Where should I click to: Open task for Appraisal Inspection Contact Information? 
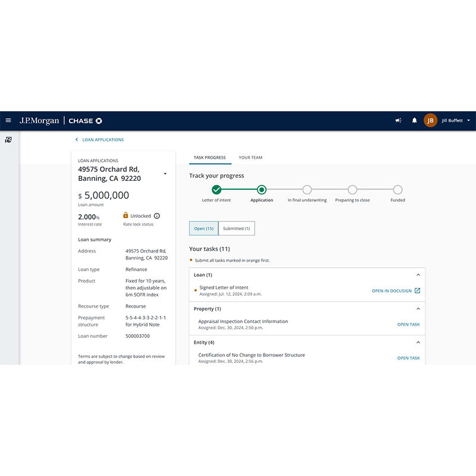408,325
